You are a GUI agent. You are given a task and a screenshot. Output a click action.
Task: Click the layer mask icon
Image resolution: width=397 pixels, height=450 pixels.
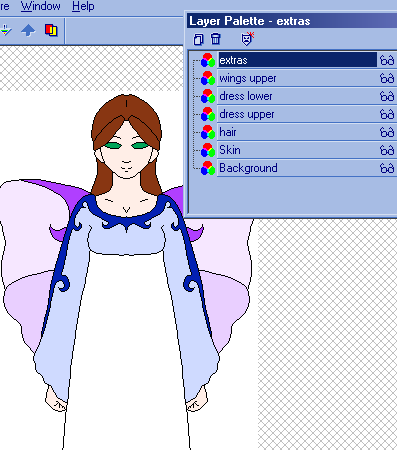click(x=247, y=39)
